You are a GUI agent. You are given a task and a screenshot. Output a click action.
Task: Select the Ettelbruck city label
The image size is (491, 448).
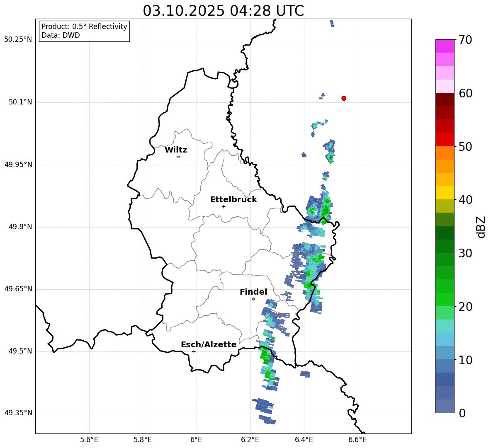tap(233, 200)
